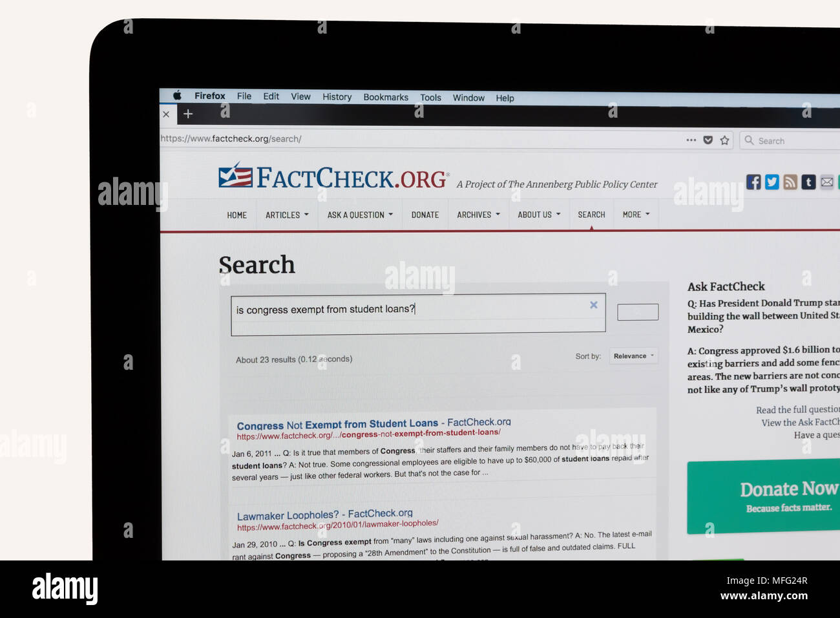Select the SEARCH nav item
The width and height of the screenshot is (840, 618).
[x=591, y=215]
